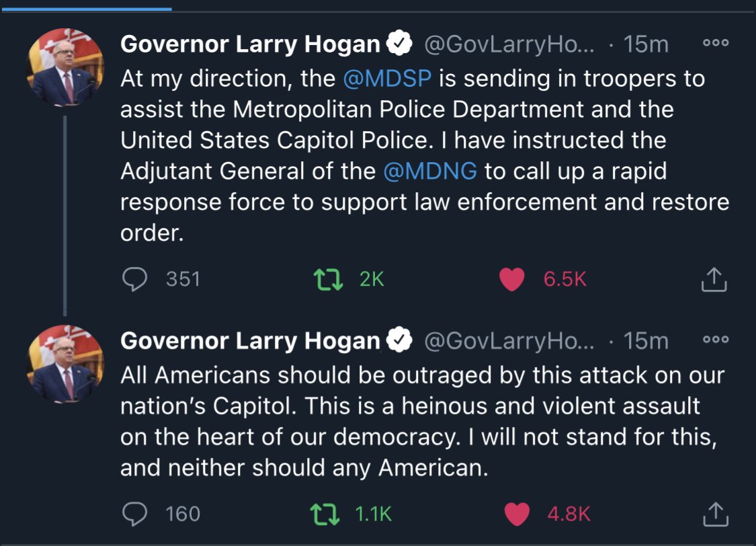This screenshot has width=756, height=546.
Task: Open profile picture on the first tweet
Action: click(x=65, y=67)
